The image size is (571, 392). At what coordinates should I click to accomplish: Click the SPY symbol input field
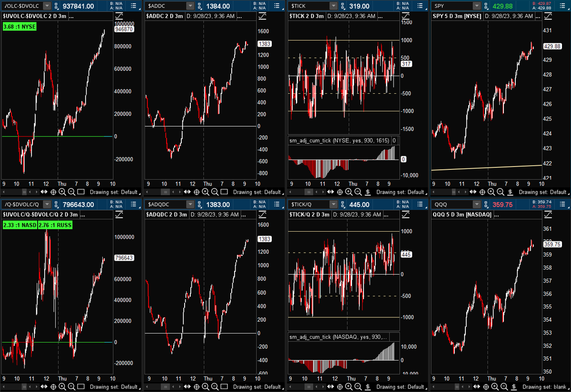tap(452, 6)
